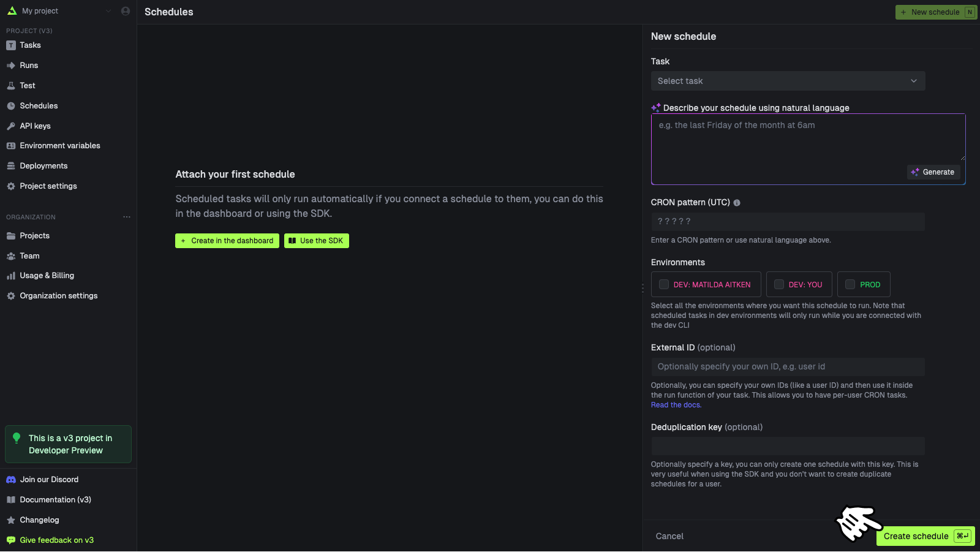Open the Select task dropdown
980x552 pixels.
[x=788, y=80]
